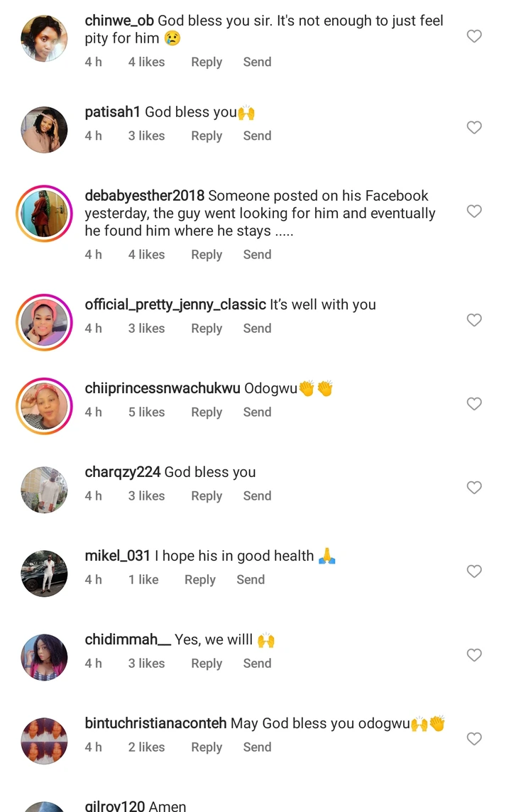The image size is (511, 812).
Task: Open the chidimmah__ username link
Action: [x=128, y=640]
